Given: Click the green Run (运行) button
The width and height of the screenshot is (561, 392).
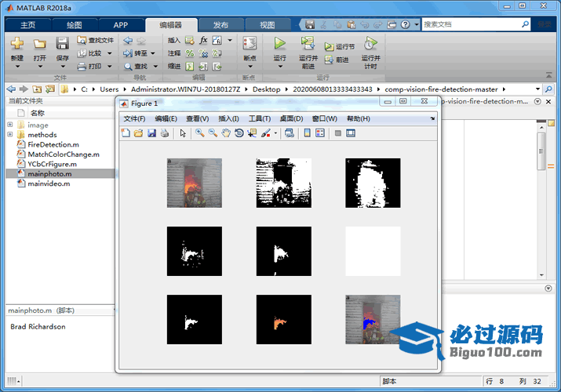Looking at the screenshot, I should click(279, 45).
